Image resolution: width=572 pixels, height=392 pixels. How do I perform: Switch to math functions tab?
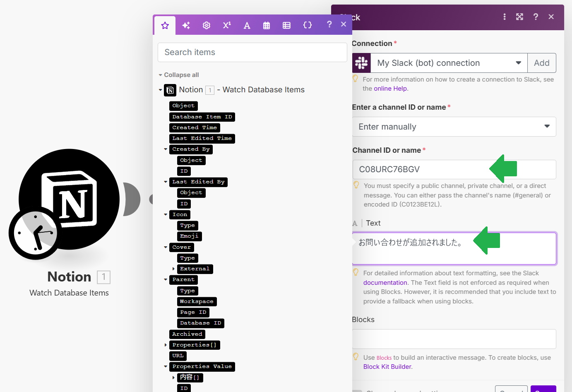227,25
